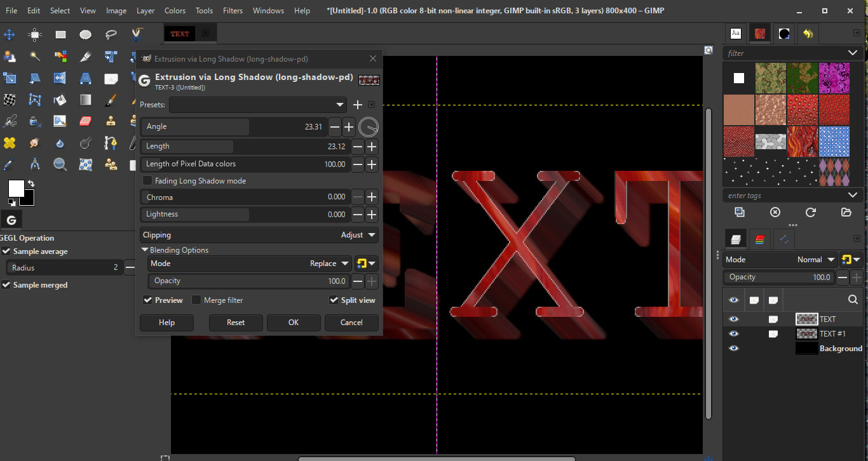Open the Colors menu

(x=175, y=10)
